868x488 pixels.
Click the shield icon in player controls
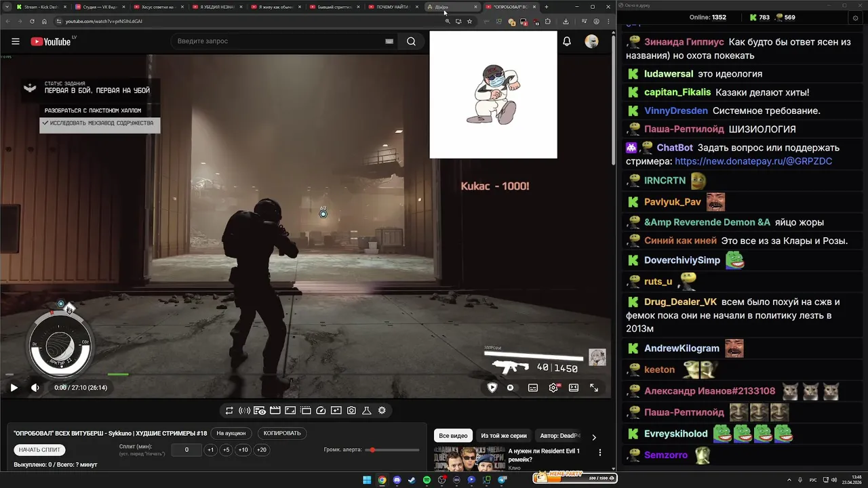[x=492, y=388]
